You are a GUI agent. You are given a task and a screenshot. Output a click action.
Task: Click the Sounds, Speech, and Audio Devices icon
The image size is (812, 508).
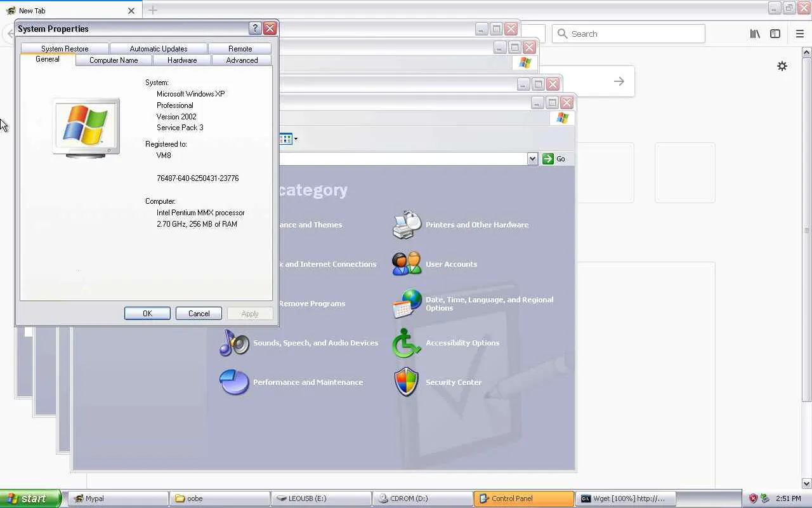click(234, 343)
